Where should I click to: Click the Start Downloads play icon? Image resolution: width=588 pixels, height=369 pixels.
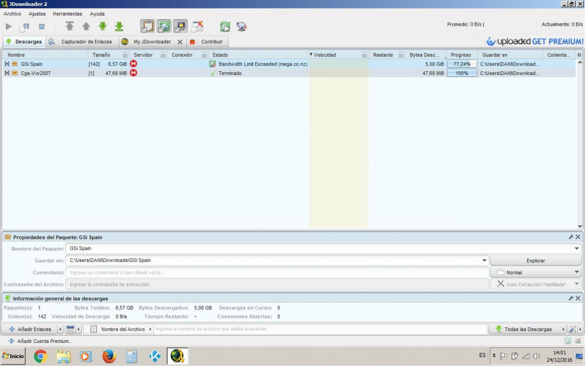pos(9,27)
